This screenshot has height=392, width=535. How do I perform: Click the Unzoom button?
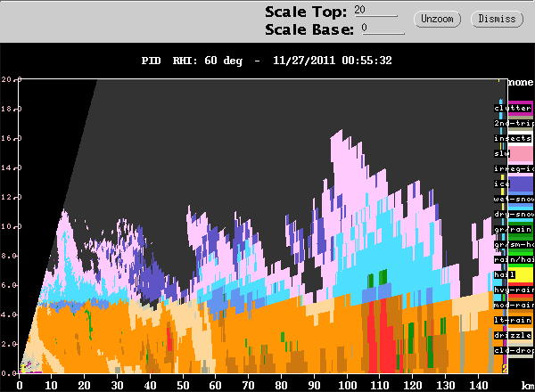[x=437, y=19]
